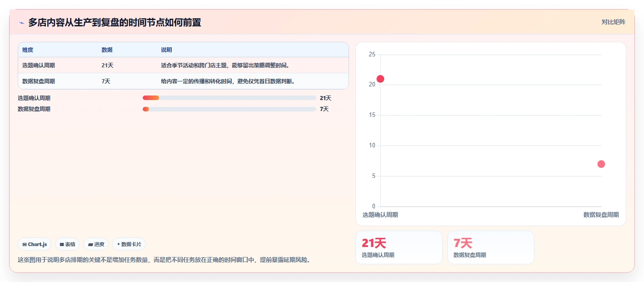Click the 7天 value beside the progress bar

pos(324,109)
